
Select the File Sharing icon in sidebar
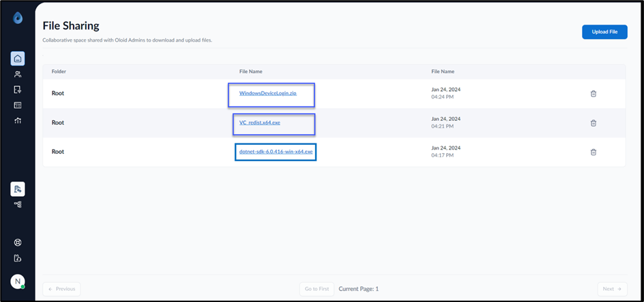18,189
